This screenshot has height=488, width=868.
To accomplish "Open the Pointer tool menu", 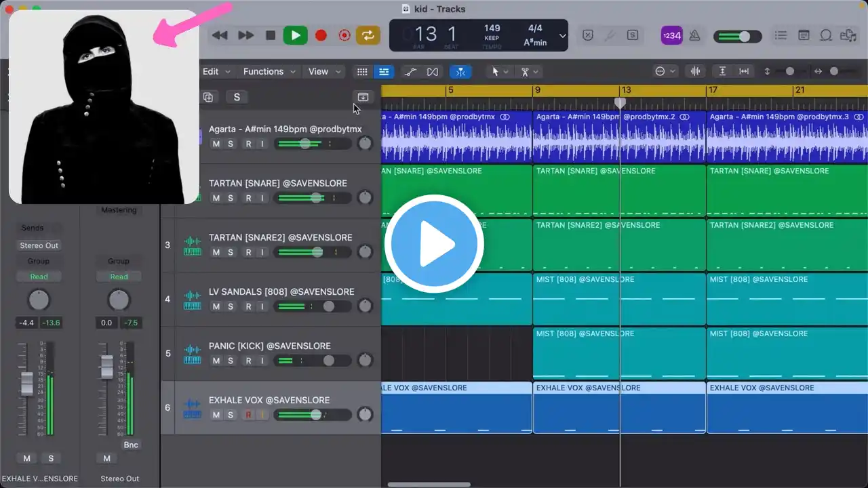I will click(x=500, y=71).
